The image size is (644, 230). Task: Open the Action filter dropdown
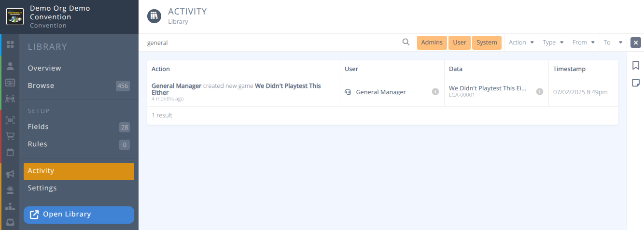coord(521,43)
